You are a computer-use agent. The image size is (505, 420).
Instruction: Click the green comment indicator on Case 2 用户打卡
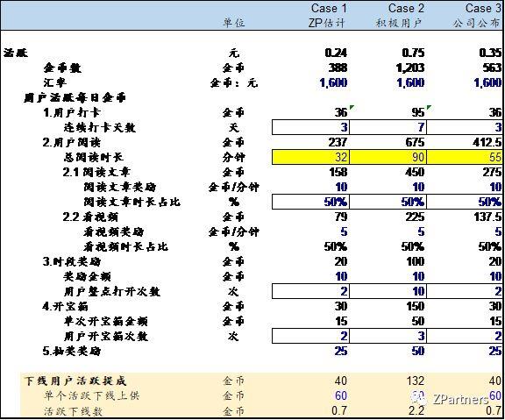click(x=429, y=107)
